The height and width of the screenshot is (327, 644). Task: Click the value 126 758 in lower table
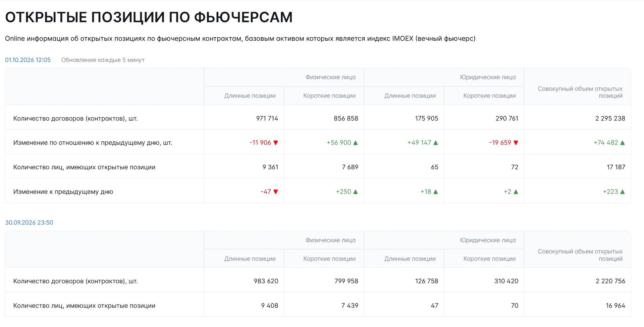pos(427,281)
